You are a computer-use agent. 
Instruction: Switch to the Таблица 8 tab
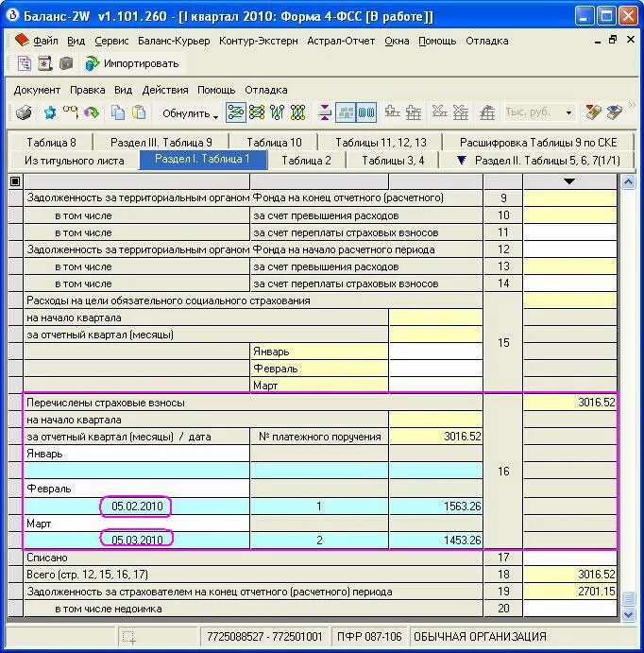click(51, 143)
